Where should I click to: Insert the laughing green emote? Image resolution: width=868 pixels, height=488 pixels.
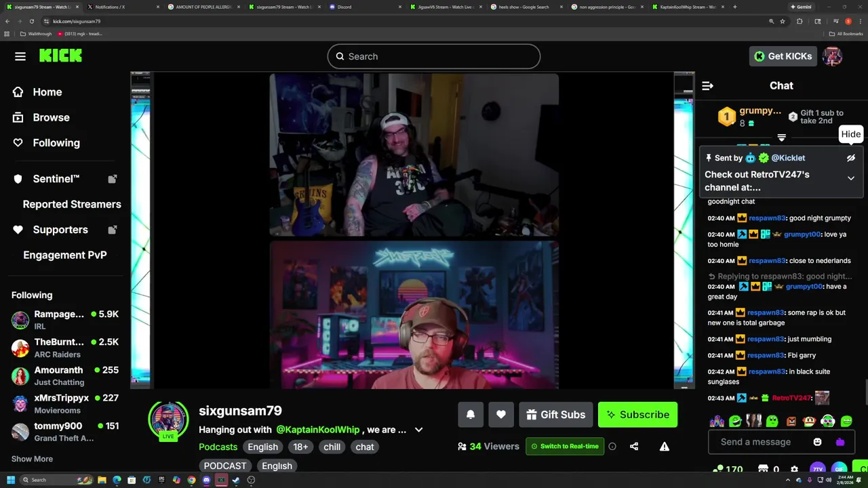[735, 422]
